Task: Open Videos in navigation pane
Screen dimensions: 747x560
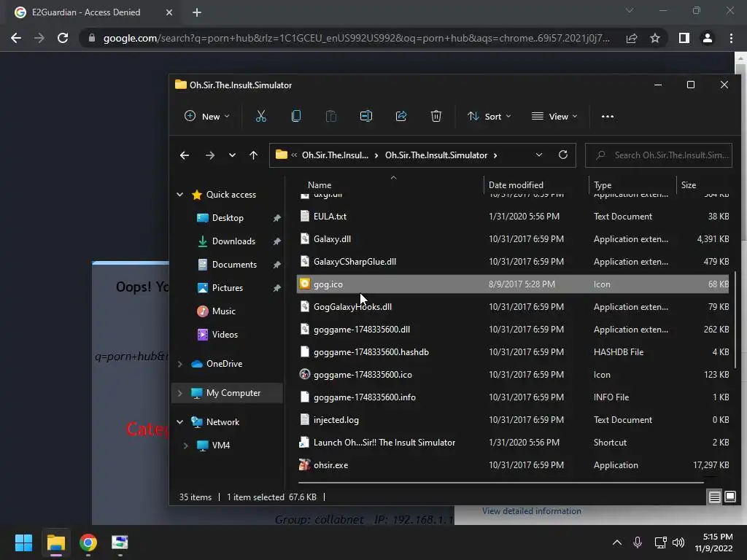Action: (225, 334)
